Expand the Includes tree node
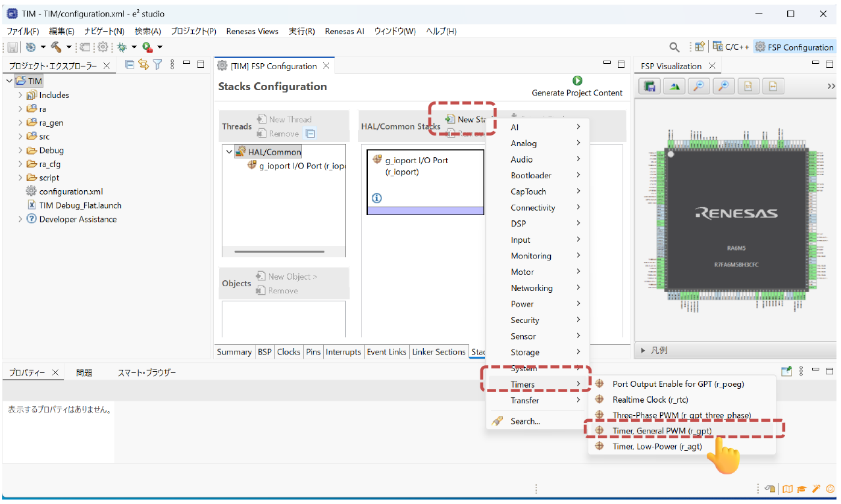The height and width of the screenshot is (504, 841). click(20, 95)
